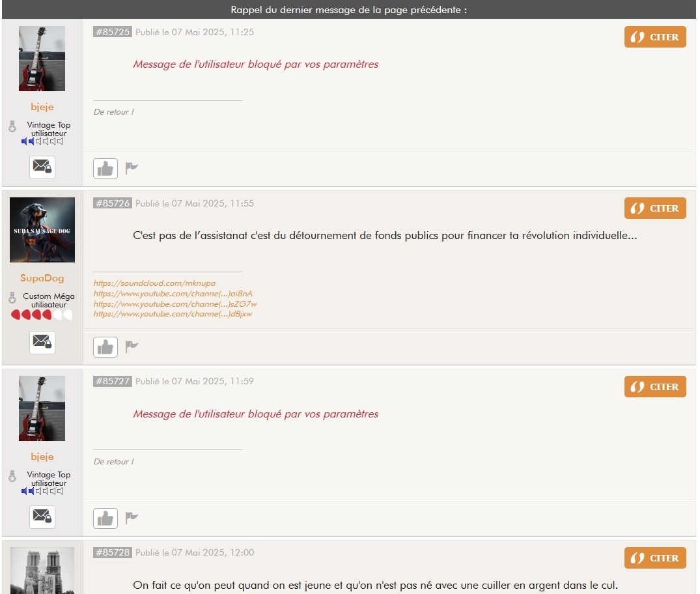The image size is (700, 594).
Task: Quote post #85728 via Citer
Action: (x=655, y=558)
